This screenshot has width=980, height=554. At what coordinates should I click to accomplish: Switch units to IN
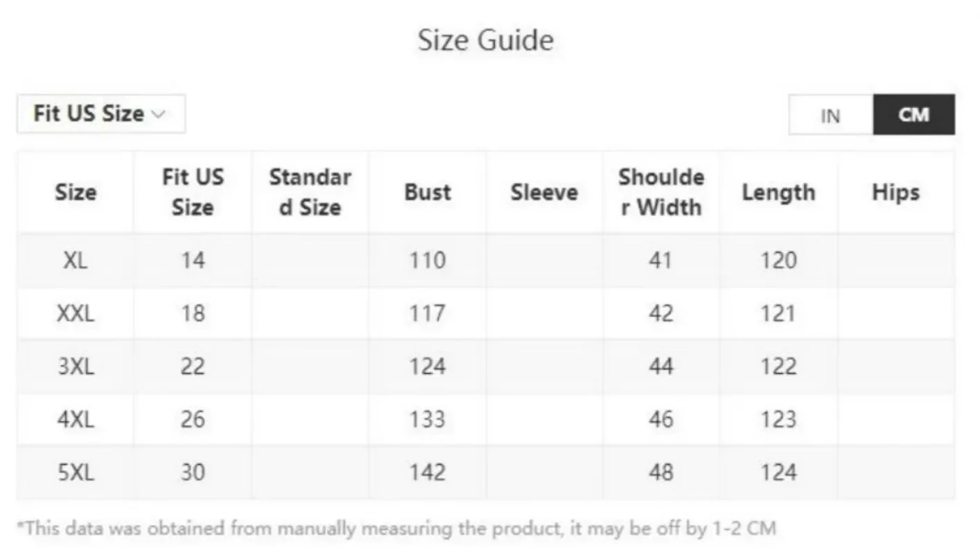click(x=830, y=115)
